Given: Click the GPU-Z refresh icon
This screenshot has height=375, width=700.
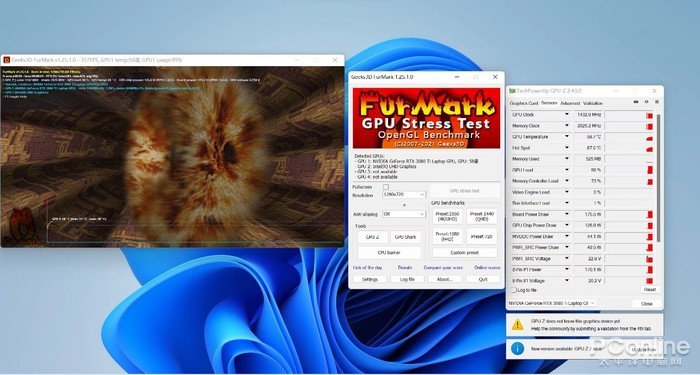Looking at the screenshot, I should coord(646,102).
